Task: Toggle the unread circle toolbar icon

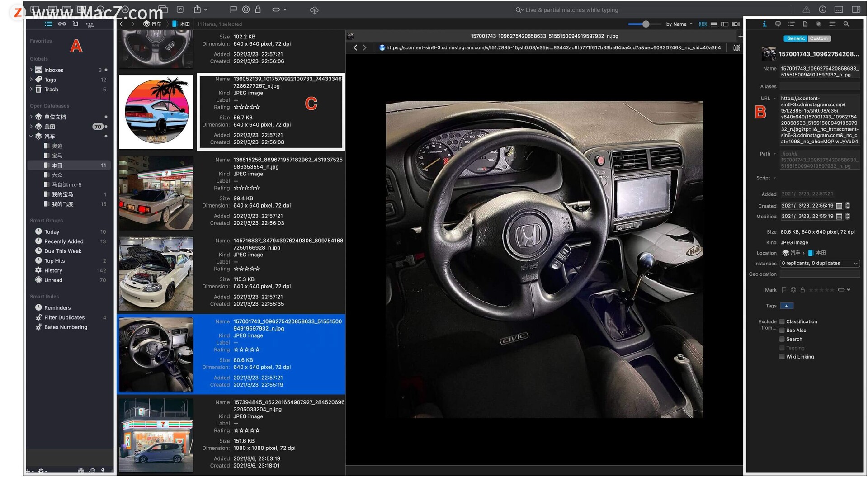Action: [246, 9]
